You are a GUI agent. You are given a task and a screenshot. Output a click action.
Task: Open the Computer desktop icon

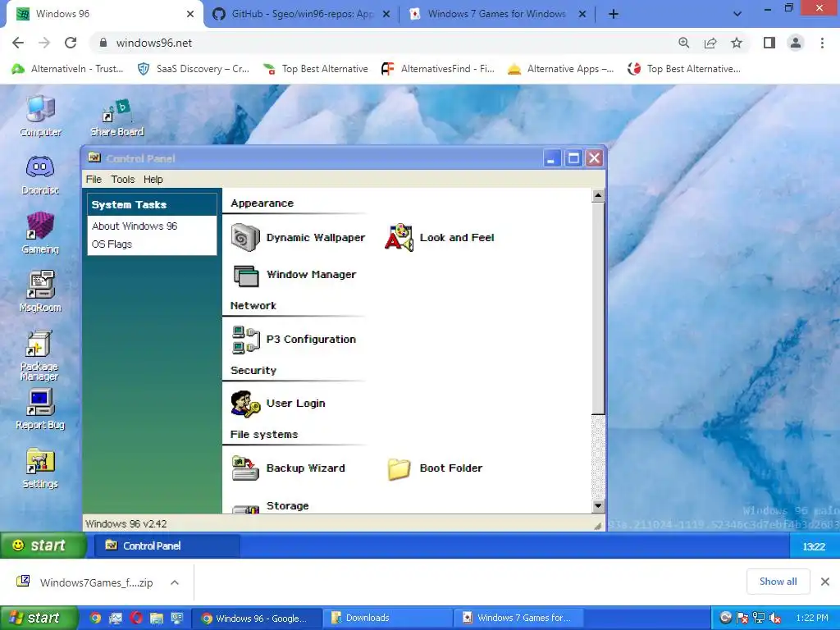(40, 116)
